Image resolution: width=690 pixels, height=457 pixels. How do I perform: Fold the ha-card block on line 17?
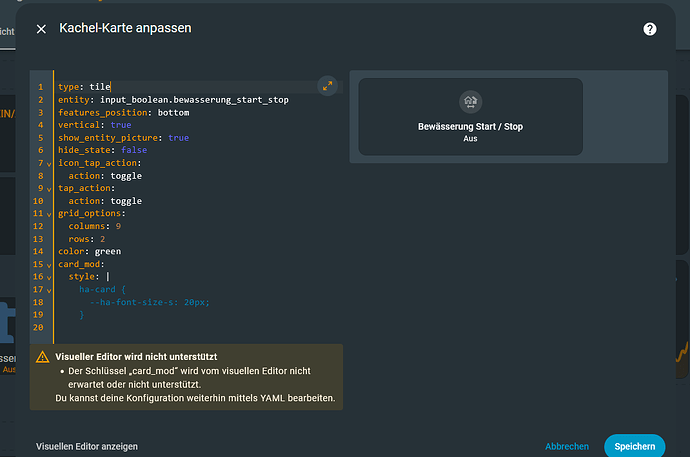(x=48, y=290)
